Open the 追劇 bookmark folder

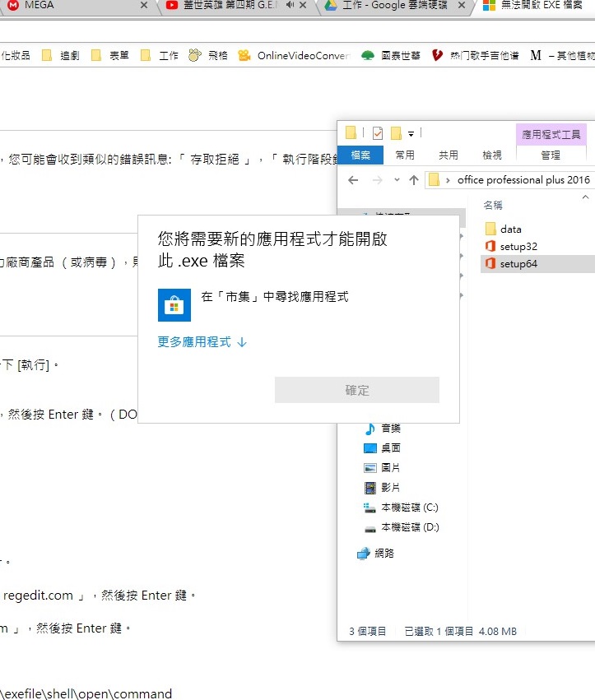click(x=61, y=55)
